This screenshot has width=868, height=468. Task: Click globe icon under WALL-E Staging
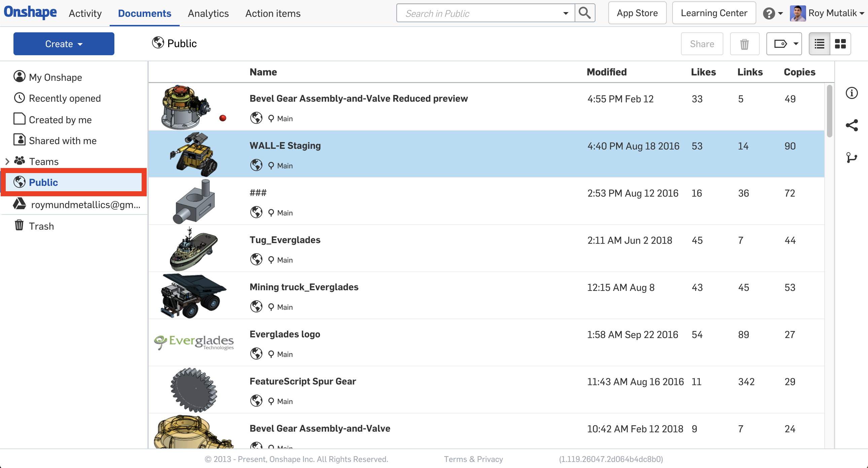click(x=256, y=165)
